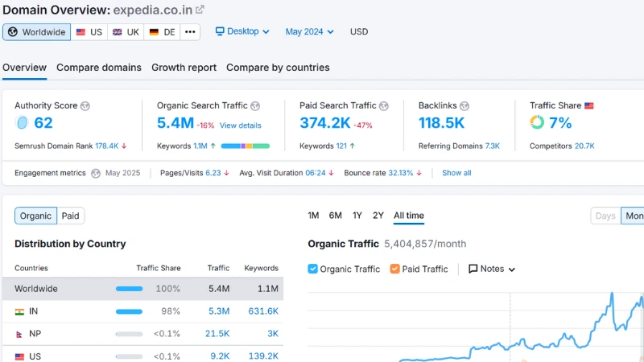Open expedia.co.in external link icon
This screenshot has height=362, width=644.
[200, 10]
